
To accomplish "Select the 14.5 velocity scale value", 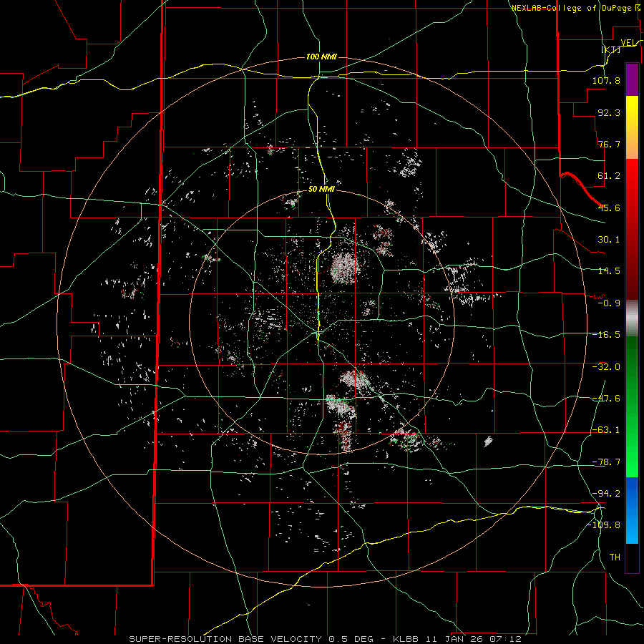I will pyautogui.click(x=609, y=271).
